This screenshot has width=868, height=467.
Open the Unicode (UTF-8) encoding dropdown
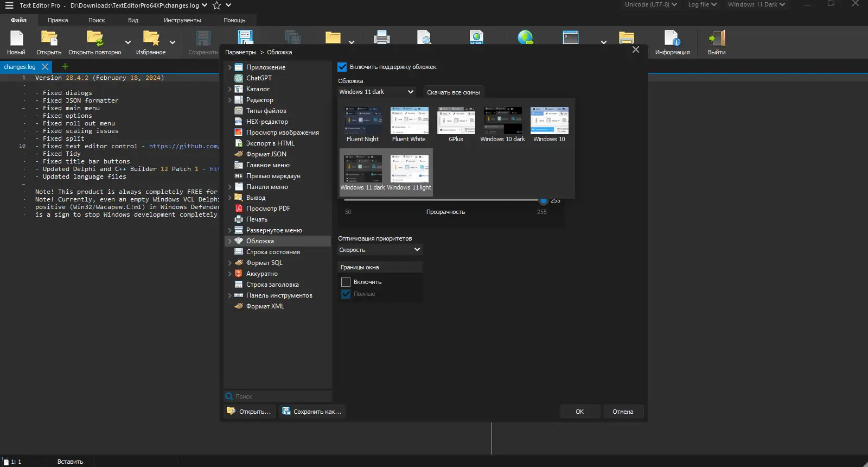pyautogui.click(x=651, y=5)
